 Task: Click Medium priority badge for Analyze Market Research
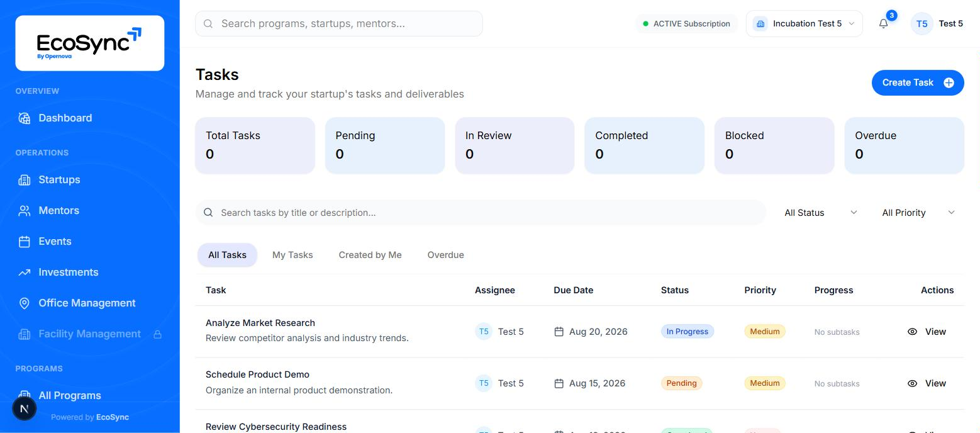click(x=765, y=332)
